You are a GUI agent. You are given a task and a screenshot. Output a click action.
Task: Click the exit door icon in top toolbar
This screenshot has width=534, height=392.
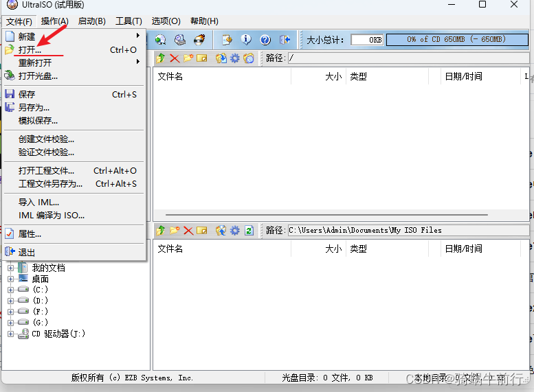(285, 40)
